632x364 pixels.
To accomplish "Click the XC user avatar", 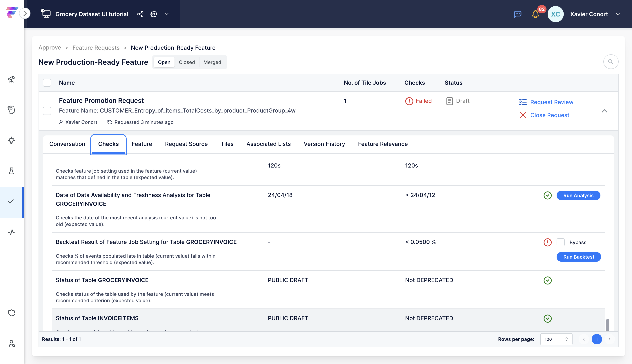I will (x=555, y=14).
